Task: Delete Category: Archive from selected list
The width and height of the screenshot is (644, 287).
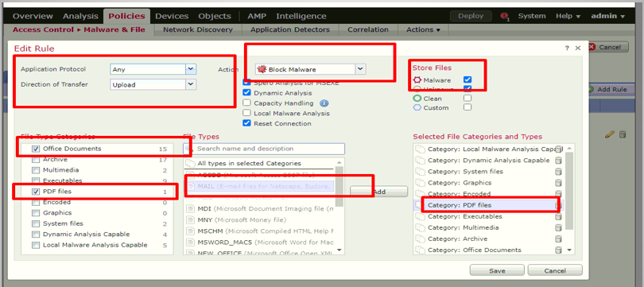Action: click(558, 239)
